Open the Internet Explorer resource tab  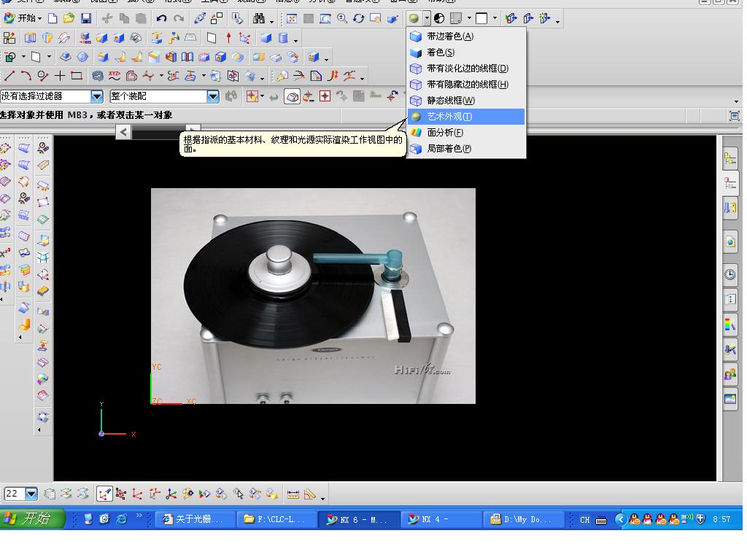[x=730, y=241]
